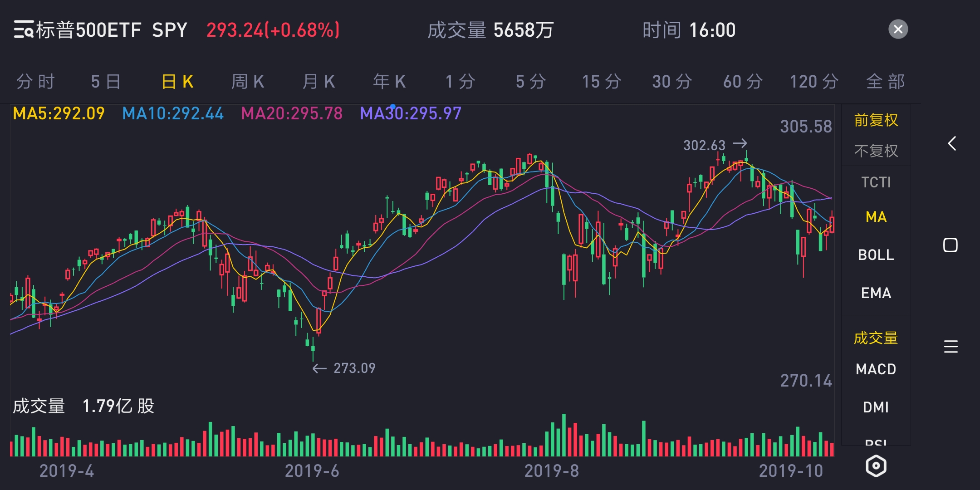Open the stock search list icon
980x490 pixels.
(x=24, y=30)
